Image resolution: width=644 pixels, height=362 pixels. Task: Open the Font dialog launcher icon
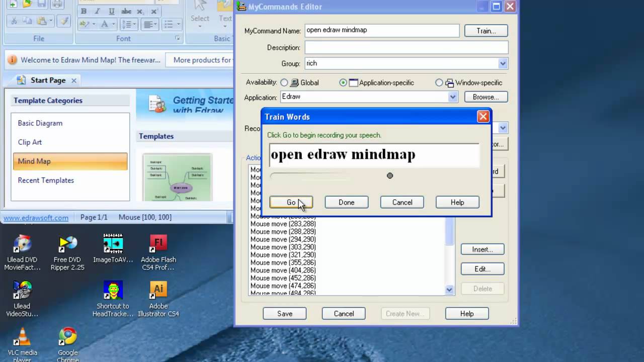pos(178,38)
